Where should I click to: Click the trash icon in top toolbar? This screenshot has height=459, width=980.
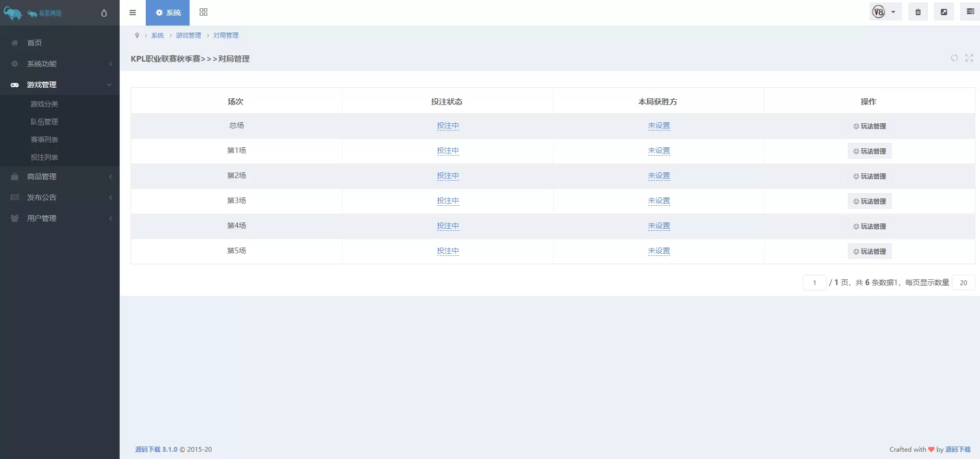918,12
